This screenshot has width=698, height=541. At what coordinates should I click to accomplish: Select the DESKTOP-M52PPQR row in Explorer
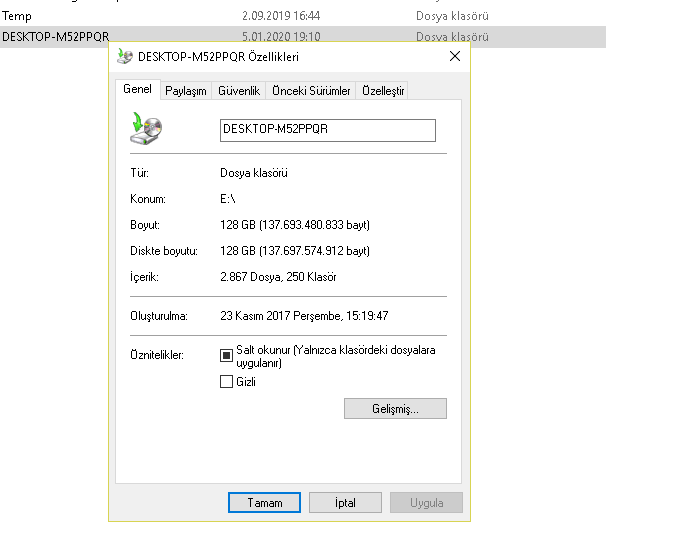point(303,36)
